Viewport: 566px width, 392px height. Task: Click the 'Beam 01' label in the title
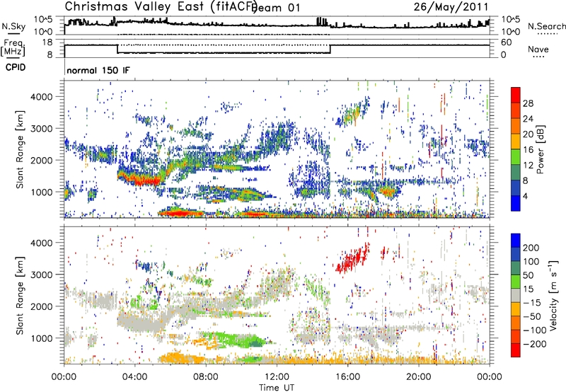click(x=275, y=8)
